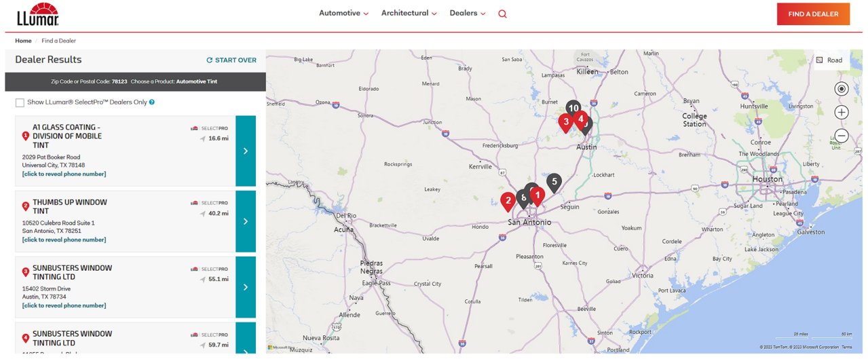Click distance arrow icon beside 55.1 mi
Screen dimensions: 868x359
[x=202, y=279]
